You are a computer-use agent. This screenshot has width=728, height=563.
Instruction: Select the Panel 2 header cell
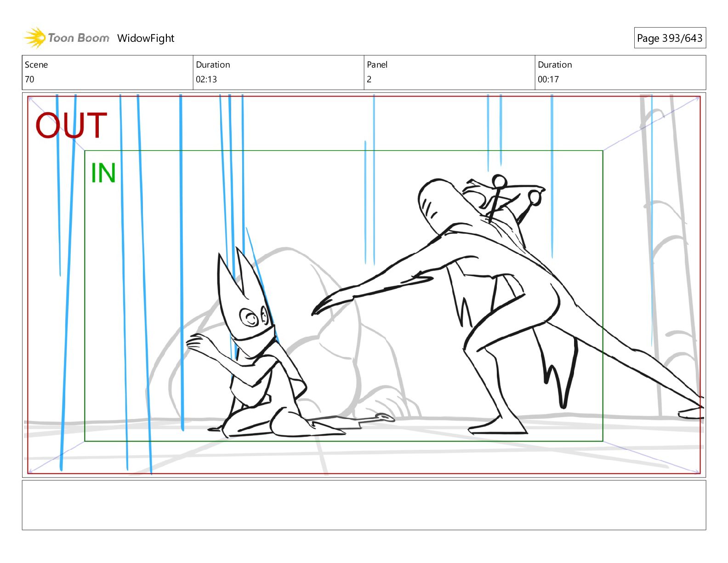coord(449,72)
